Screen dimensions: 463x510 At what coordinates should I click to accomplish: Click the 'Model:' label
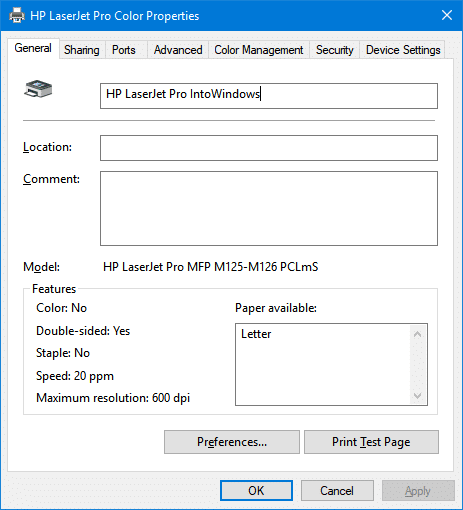point(41,267)
